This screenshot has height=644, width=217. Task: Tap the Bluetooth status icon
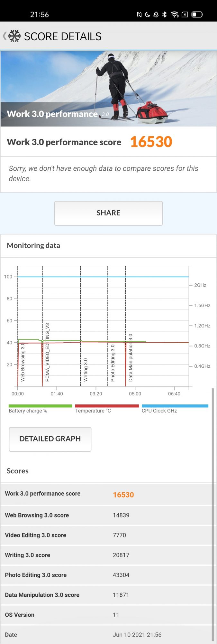point(164,14)
